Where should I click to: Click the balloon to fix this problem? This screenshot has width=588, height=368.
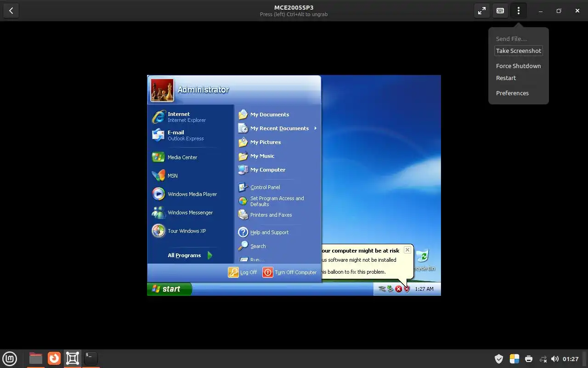tap(353, 272)
